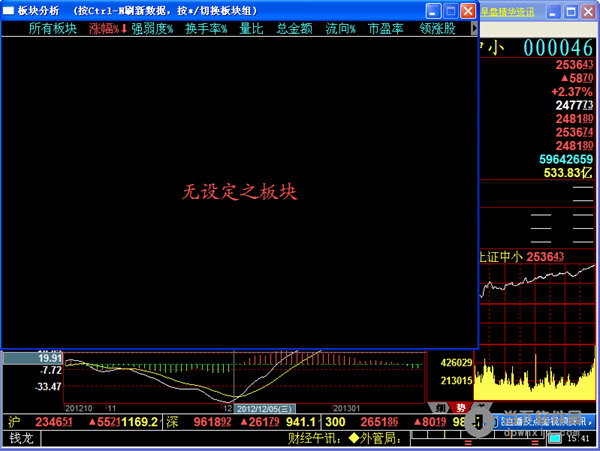This screenshot has height=451, width=600.
Task: Sort by 流向% column header
Action: click(x=341, y=29)
